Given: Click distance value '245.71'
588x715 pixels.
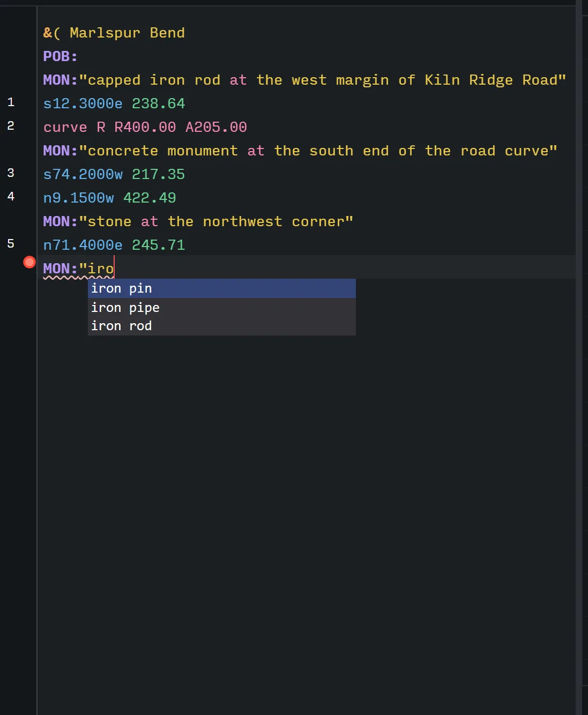Looking at the screenshot, I should tap(158, 245).
